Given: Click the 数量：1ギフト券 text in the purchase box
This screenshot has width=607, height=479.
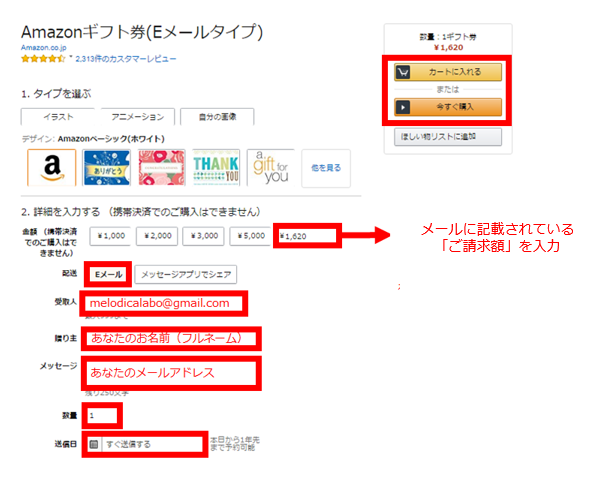Looking at the screenshot, I should click(448, 37).
